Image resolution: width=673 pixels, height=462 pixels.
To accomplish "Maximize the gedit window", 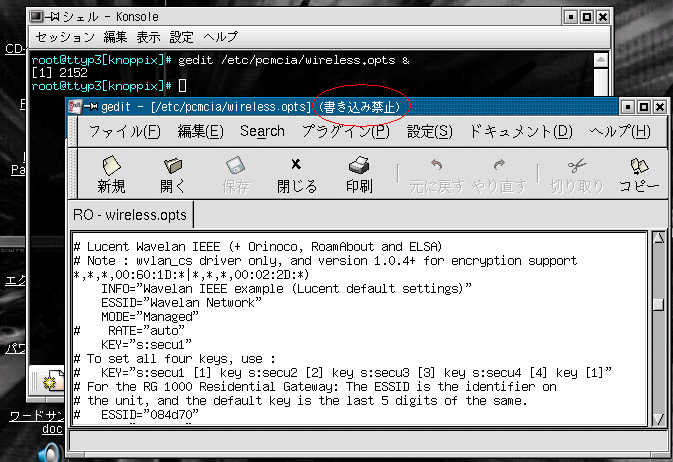I will [x=643, y=106].
